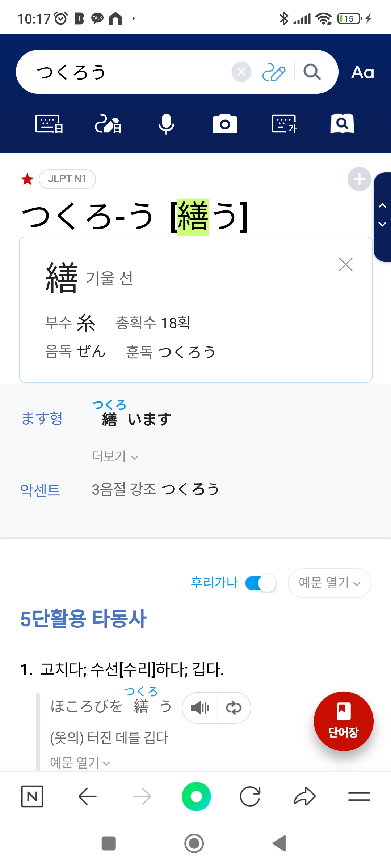Start voice search with the microphone icon
Viewport: 391px width, 868px height.
[x=166, y=124]
